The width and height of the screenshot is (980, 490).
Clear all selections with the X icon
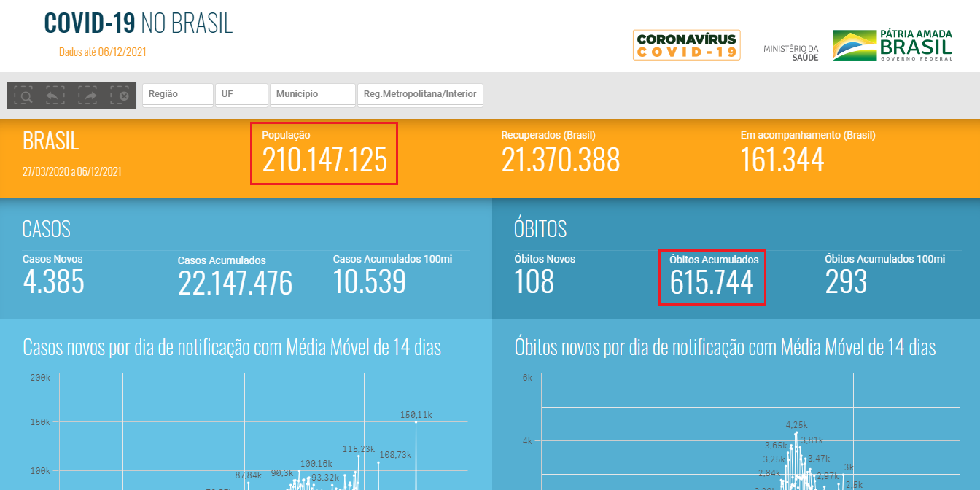[120, 96]
